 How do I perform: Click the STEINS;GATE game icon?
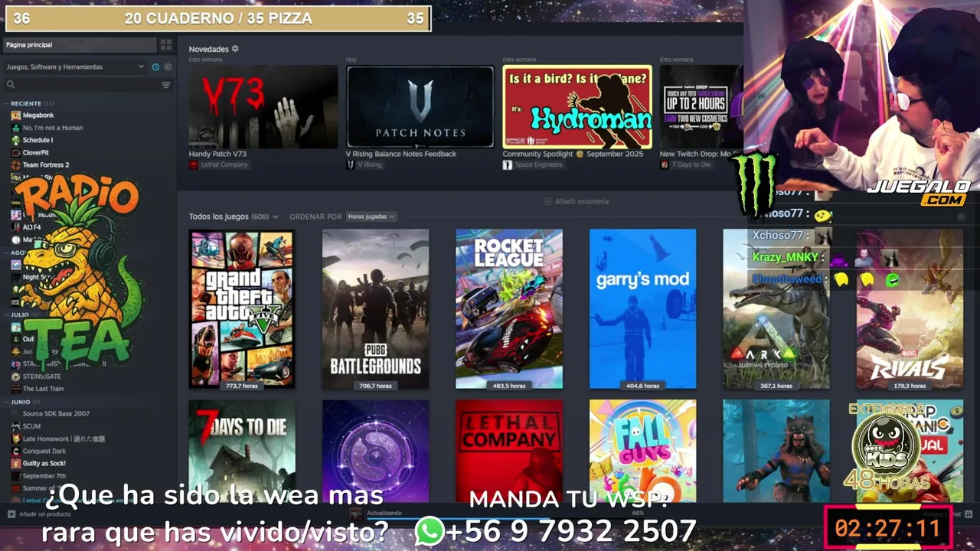[15, 377]
